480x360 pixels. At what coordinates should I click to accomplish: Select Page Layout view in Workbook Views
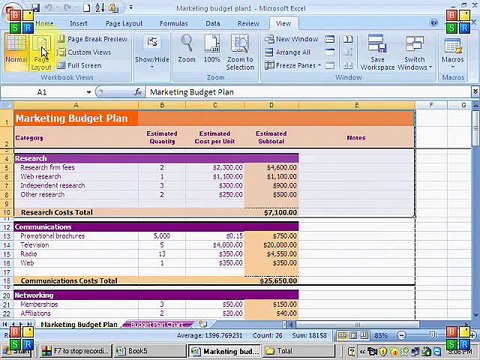pyautogui.click(x=41, y=53)
